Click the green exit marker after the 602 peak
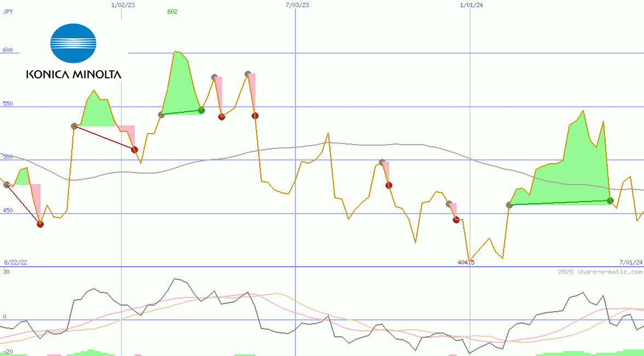The height and width of the screenshot is (356, 644). coord(201,110)
